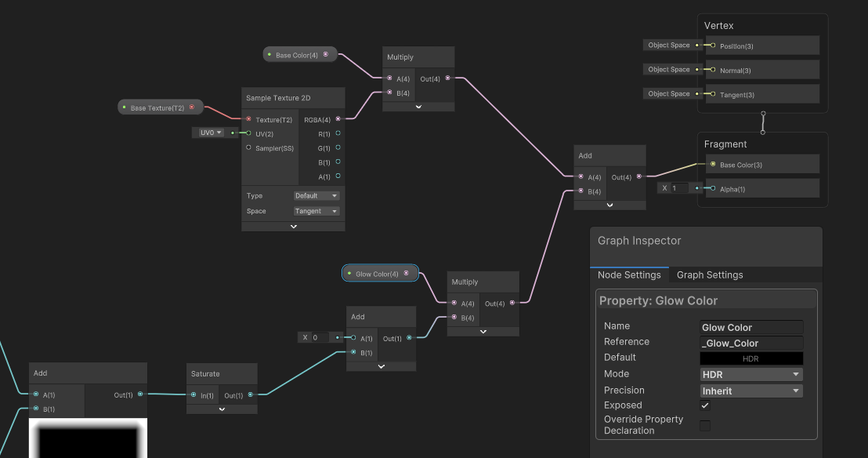Open the UV0 channel dropdown

(x=208, y=133)
